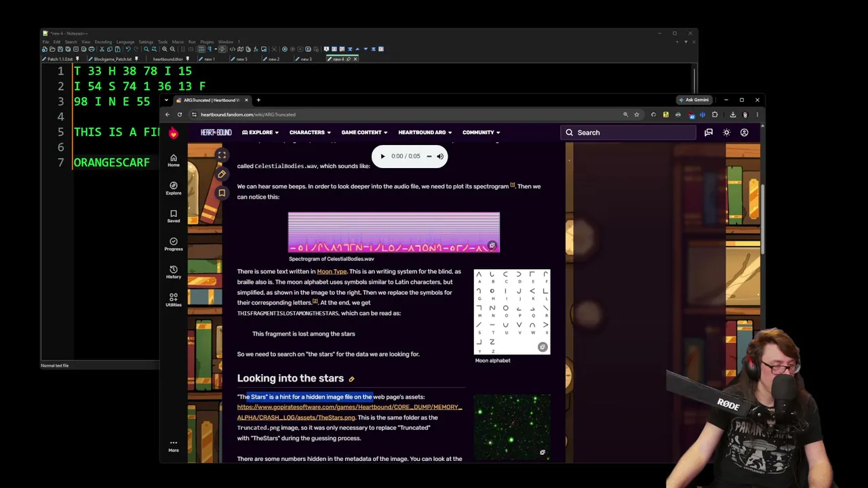Switch to the new 5 tab in Notepad++

(x=241, y=59)
